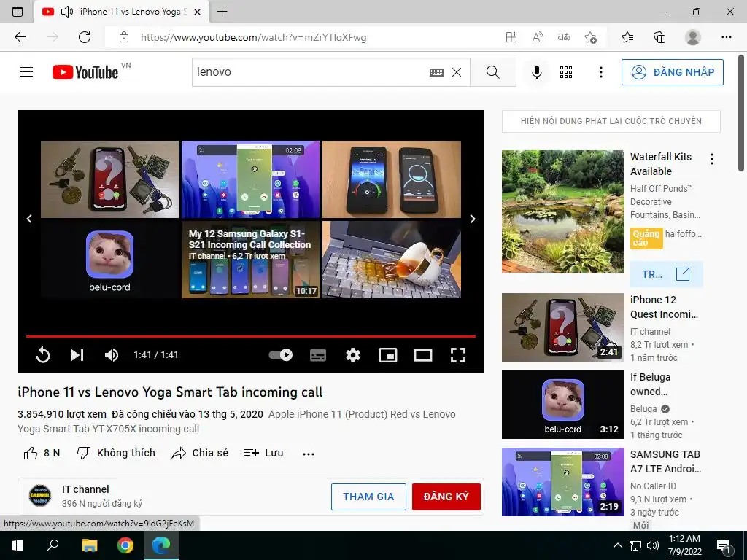The height and width of the screenshot is (560, 747).
Task: Run the search with the magnifier button
Action: [x=492, y=72]
